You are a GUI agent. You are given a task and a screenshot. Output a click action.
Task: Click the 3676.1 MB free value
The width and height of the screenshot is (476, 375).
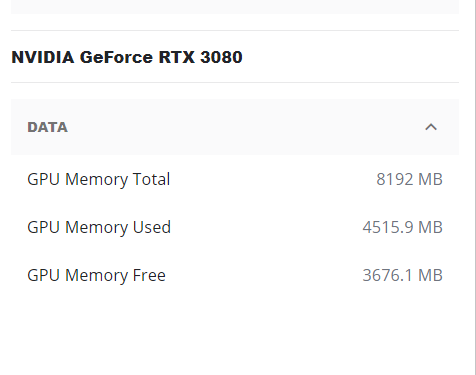[402, 275]
